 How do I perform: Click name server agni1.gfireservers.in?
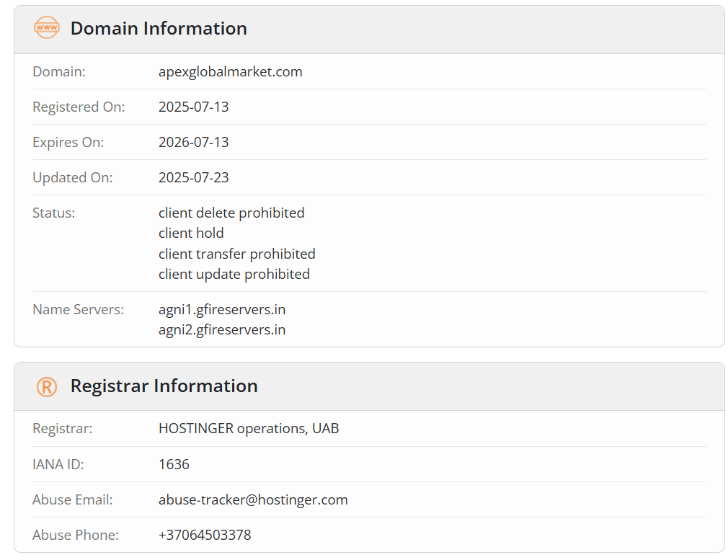tap(222, 309)
